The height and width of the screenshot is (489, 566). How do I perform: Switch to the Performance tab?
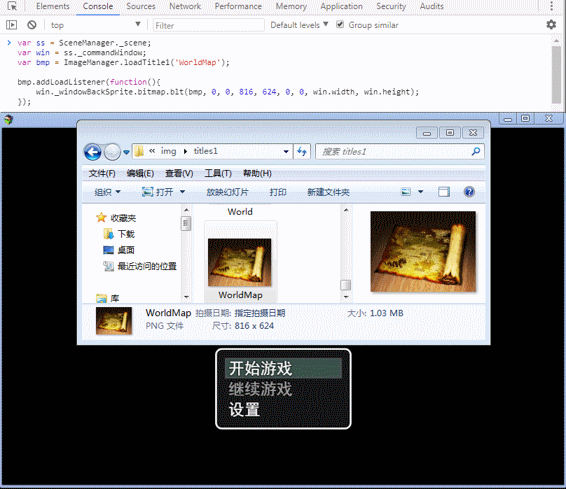tap(238, 6)
